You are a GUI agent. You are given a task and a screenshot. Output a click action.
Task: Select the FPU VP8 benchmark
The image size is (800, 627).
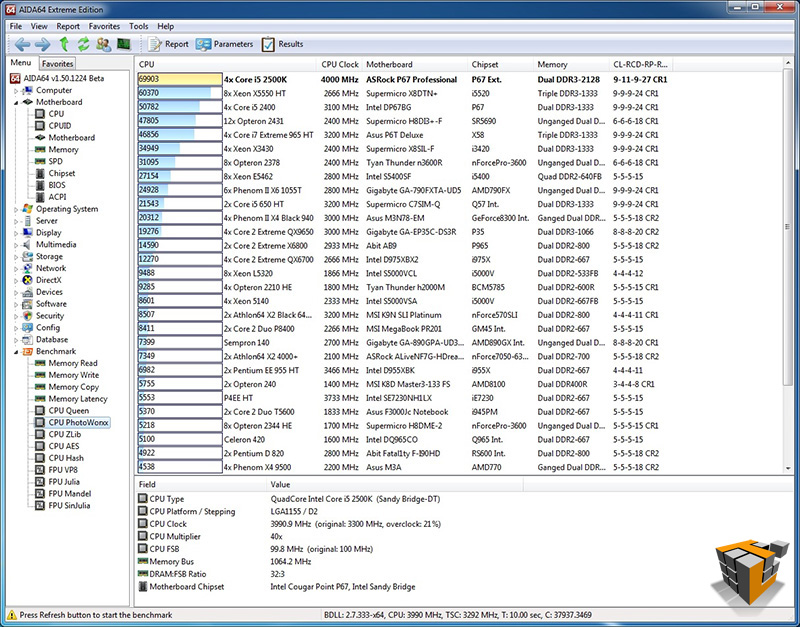pos(63,470)
